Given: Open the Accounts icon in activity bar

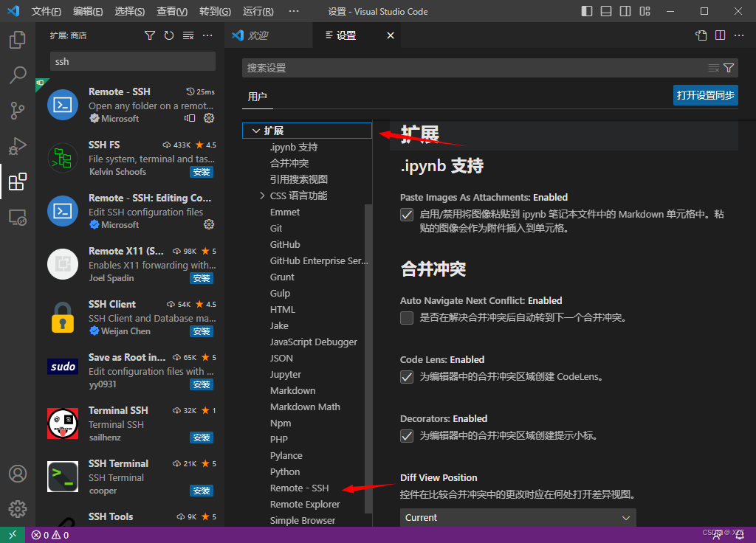Looking at the screenshot, I should coord(18,474).
